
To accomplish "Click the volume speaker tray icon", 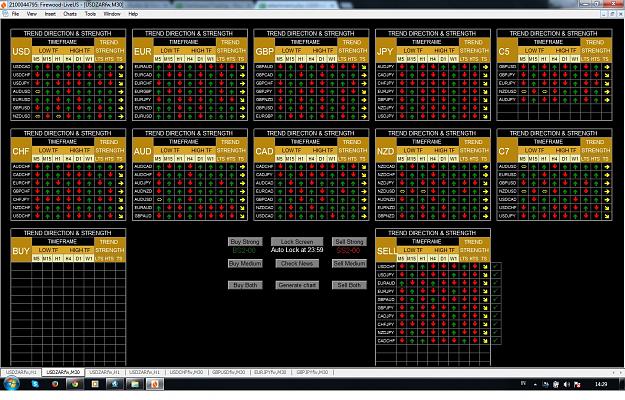I will click(567, 384).
